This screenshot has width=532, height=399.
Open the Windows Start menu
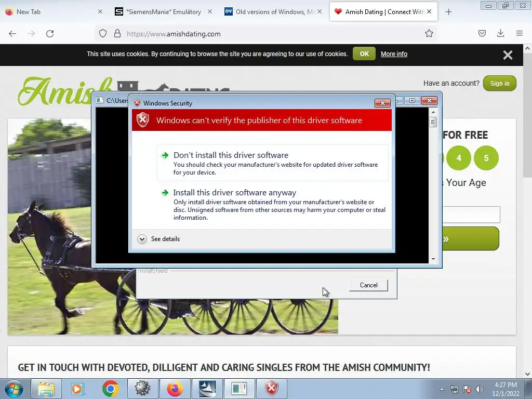pyautogui.click(x=14, y=389)
